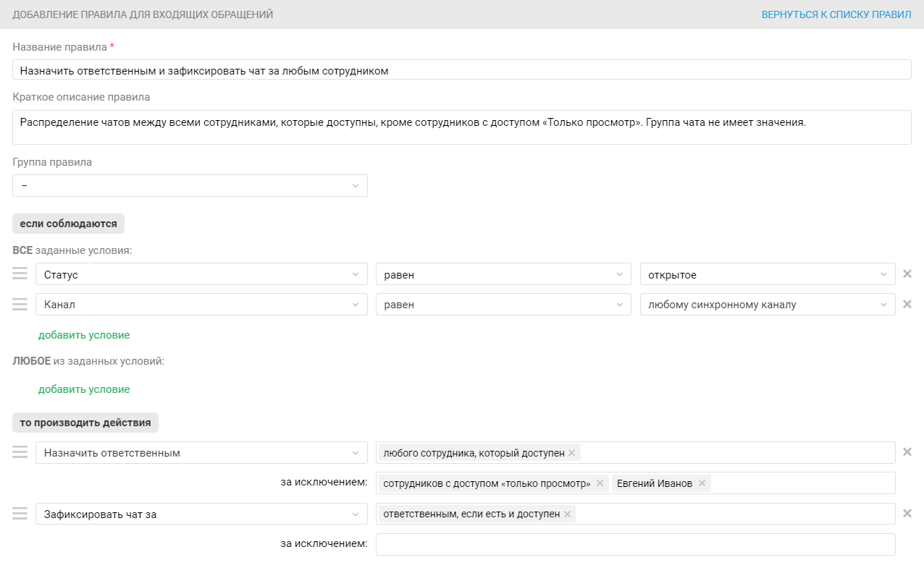This screenshot has width=924, height=568.
Task: Open 'любому синхронному каналу' dropdown
Action: (x=767, y=305)
